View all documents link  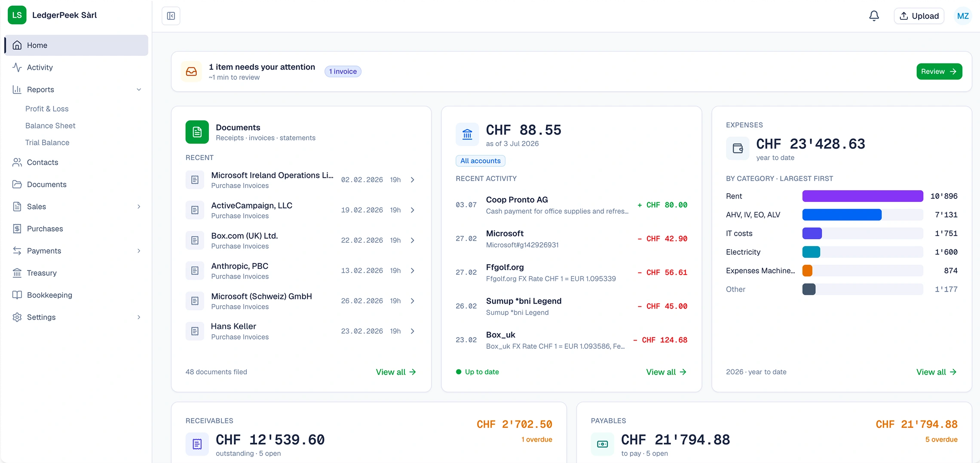(x=396, y=372)
